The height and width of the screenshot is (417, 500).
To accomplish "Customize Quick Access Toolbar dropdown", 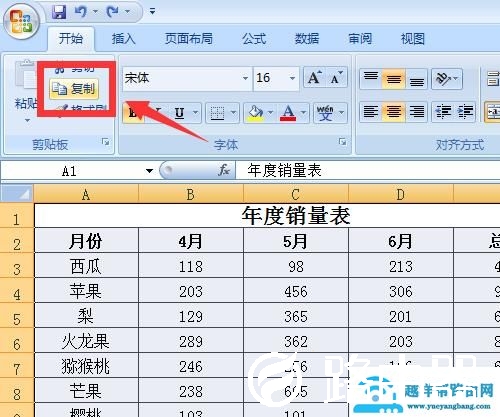I will click(x=152, y=12).
